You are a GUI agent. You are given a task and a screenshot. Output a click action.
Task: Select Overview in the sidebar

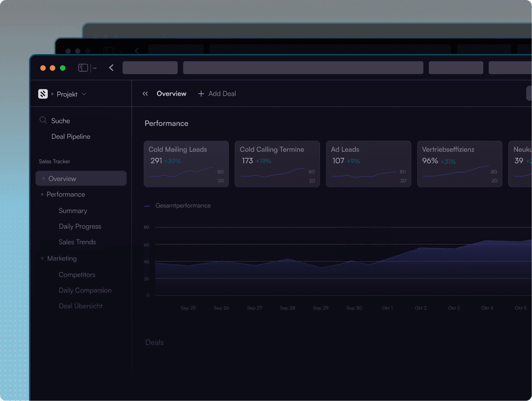(62, 178)
